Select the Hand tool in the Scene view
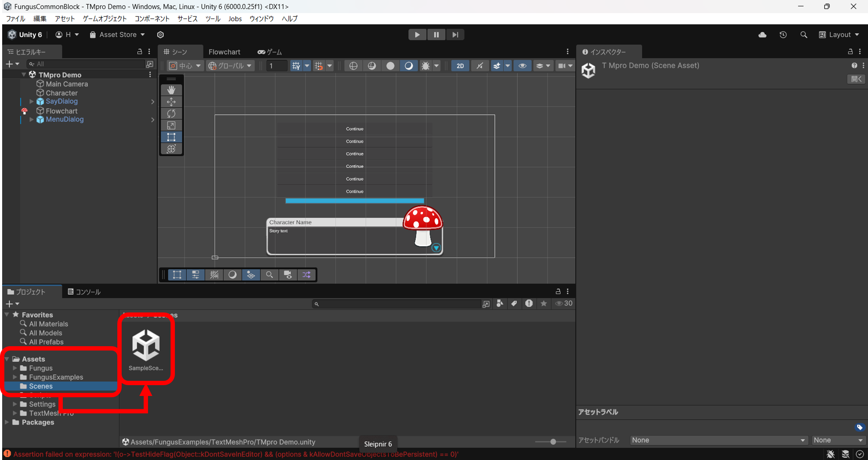The image size is (868, 460). click(171, 90)
